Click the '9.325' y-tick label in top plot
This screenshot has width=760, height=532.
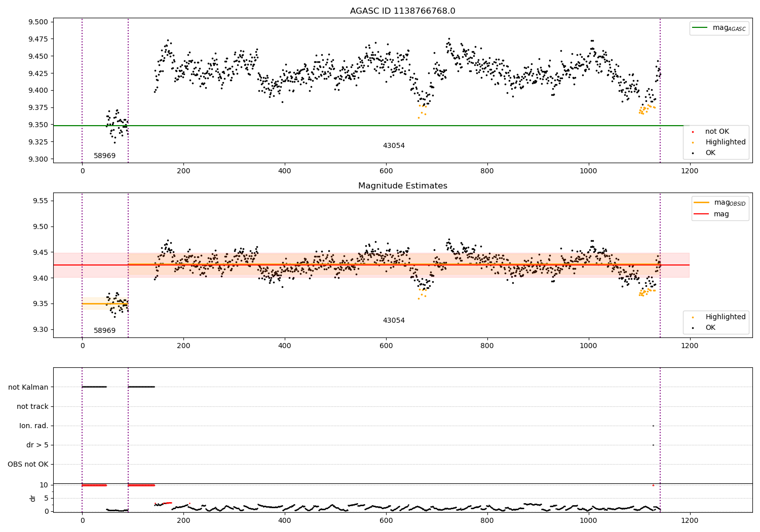click(x=38, y=142)
